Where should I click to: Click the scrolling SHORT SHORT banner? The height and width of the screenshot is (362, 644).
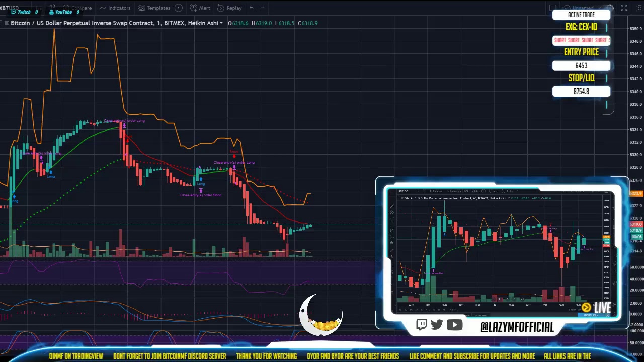click(x=581, y=40)
